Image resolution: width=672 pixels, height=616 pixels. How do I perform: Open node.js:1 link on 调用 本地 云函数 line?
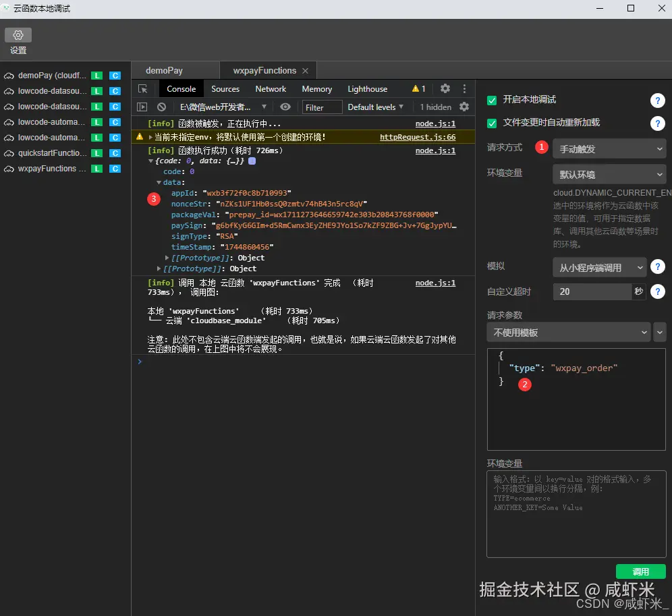coord(435,283)
